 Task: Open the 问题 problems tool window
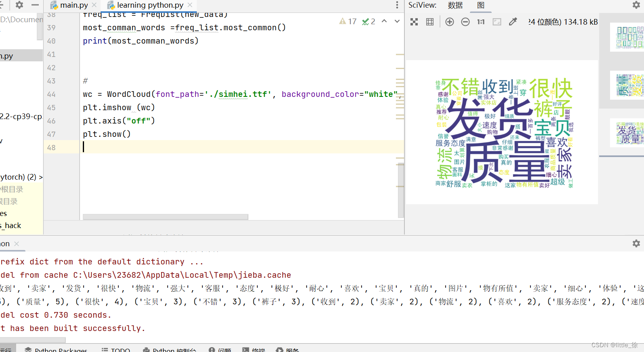(220, 350)
